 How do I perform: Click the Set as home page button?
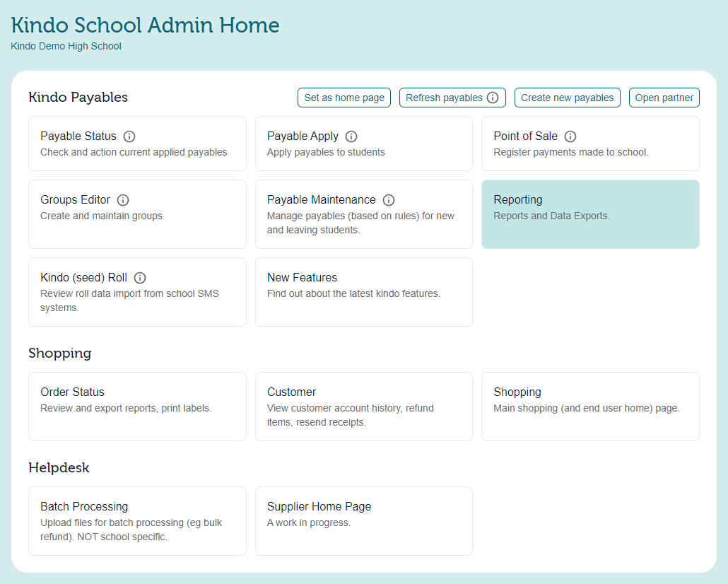[344, 98]
